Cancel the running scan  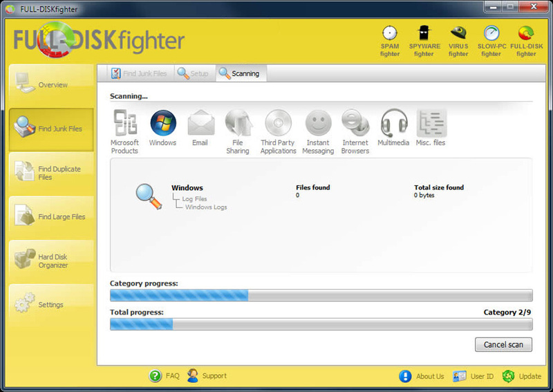[503, 344]
